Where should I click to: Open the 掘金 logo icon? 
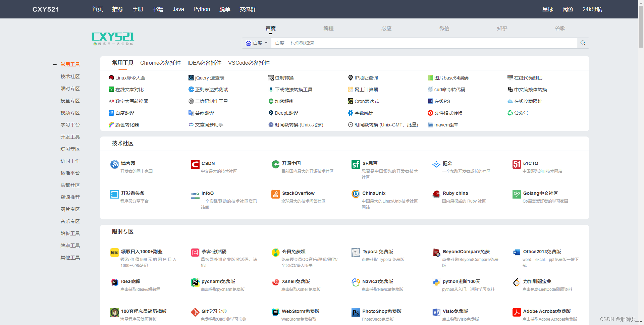coord(436,164)
